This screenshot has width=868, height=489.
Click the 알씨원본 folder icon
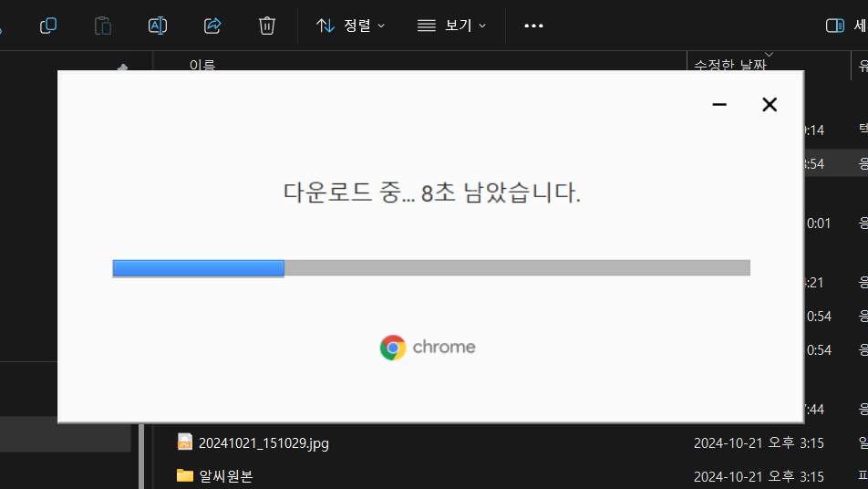click(184, 475)
